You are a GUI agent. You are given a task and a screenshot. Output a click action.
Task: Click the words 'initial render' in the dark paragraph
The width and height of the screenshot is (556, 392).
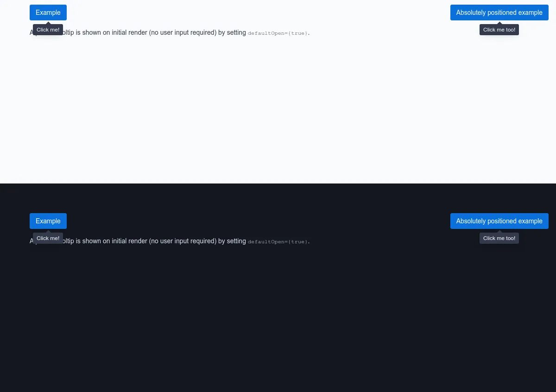click(129, 241)
